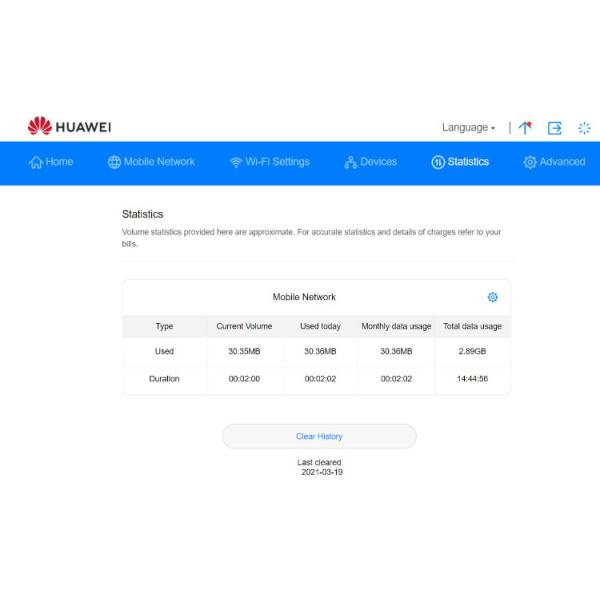Open the update notification arrow icon
600x600 pixels.
pyautogui.click(x=525, y=127)
